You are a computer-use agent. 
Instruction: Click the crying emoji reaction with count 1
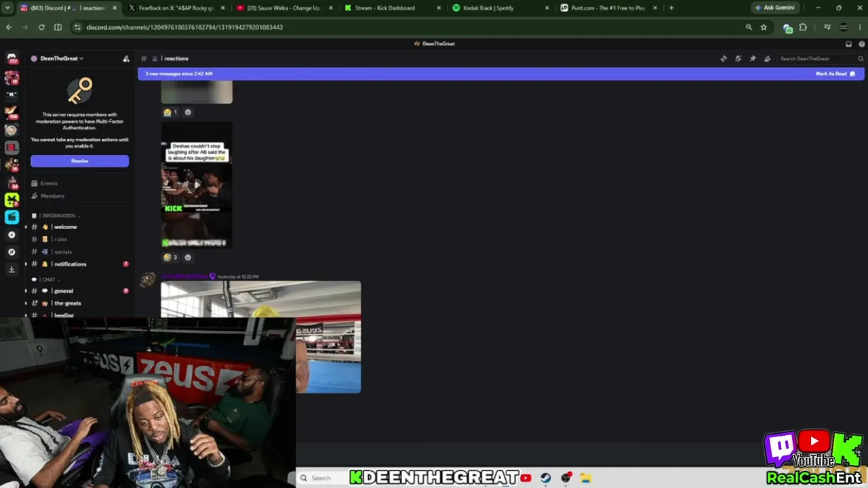(170, 113)
